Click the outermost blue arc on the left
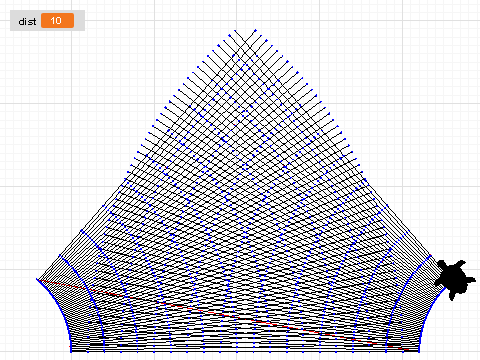Viewport: 480px width, 360px height. point(55,310)
